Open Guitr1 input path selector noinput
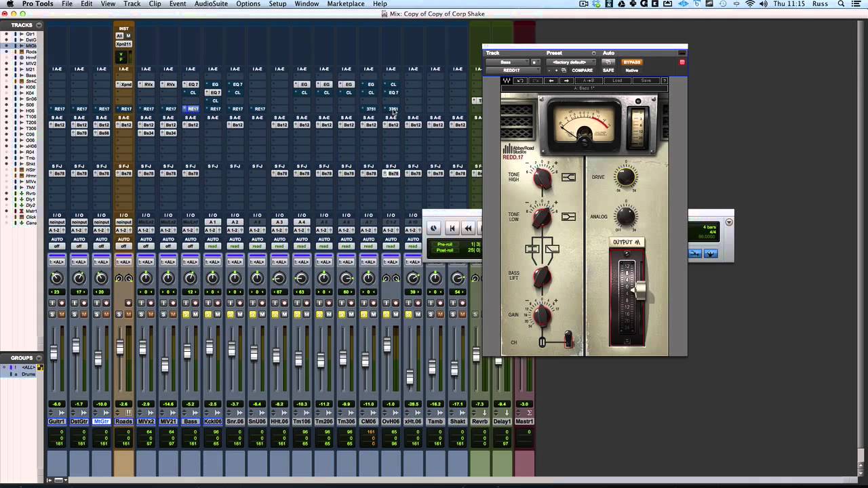The image size is (868, 488). coord(57,222)
